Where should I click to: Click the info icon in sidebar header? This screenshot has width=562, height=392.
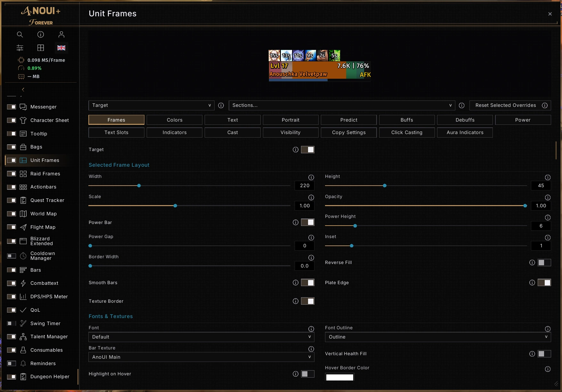(41, 35)
